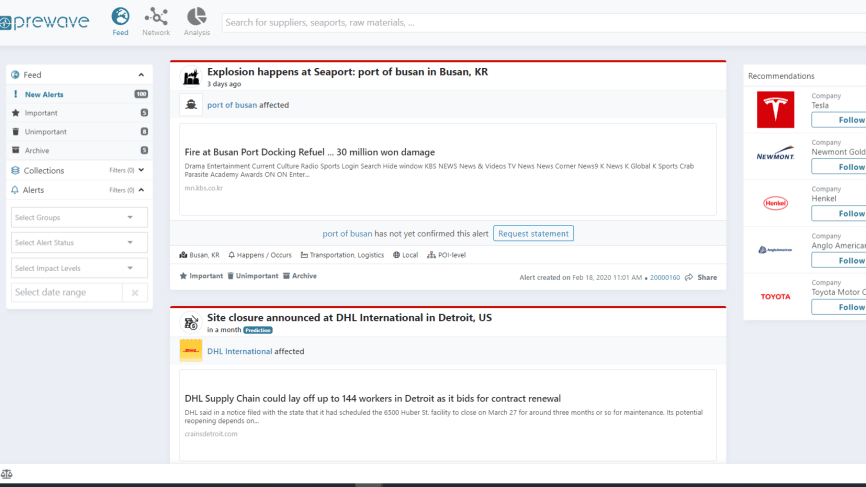Select Archive in the feed menu
Screen dimensions: 866x487
tap(80, 150)
